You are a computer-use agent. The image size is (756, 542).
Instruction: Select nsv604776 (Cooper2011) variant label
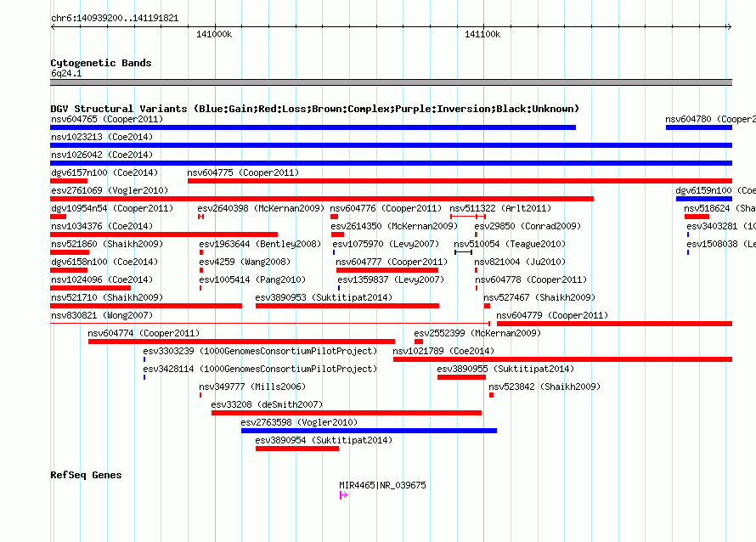click(386, 208)
